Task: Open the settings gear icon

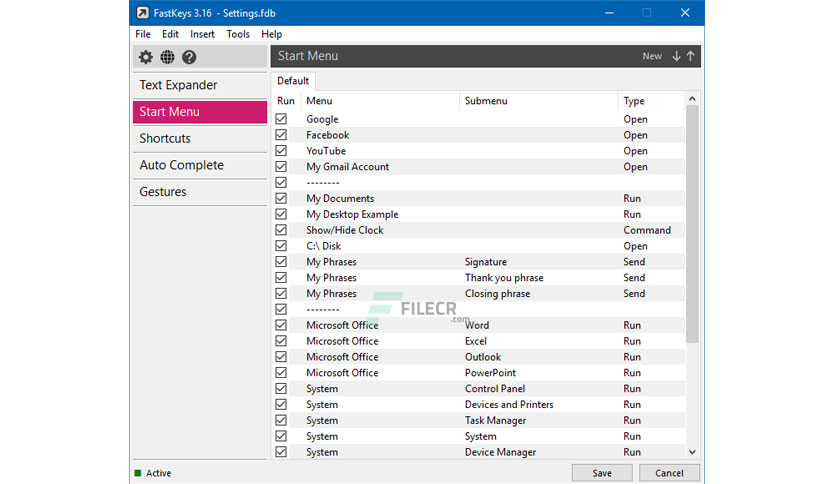Action: tap(146, 57)
